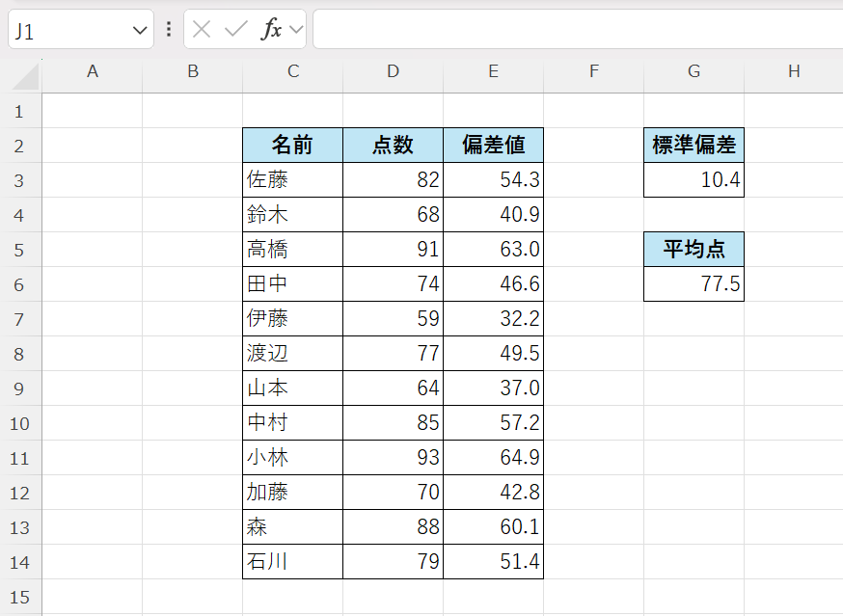Select the column E header
This screenshot has width=843, height=616.
click(493, 71)
